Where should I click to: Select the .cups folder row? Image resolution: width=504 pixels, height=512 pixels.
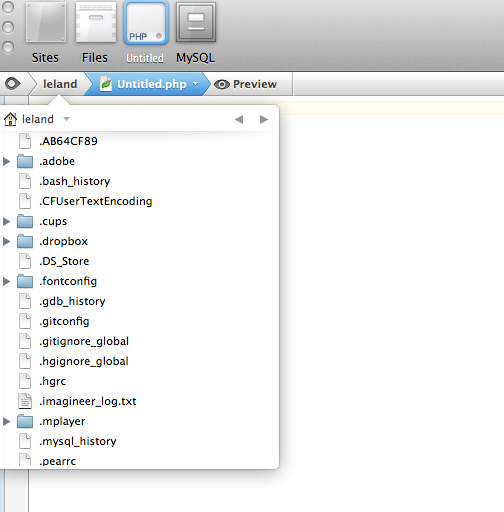[139, 221]
